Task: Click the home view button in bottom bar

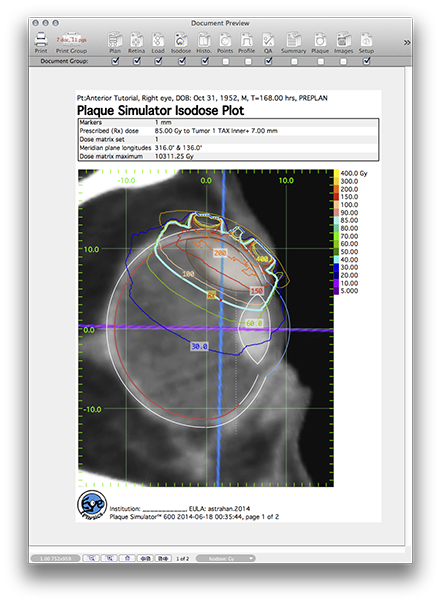Action: pyautogui.click(x=127, y=558)
